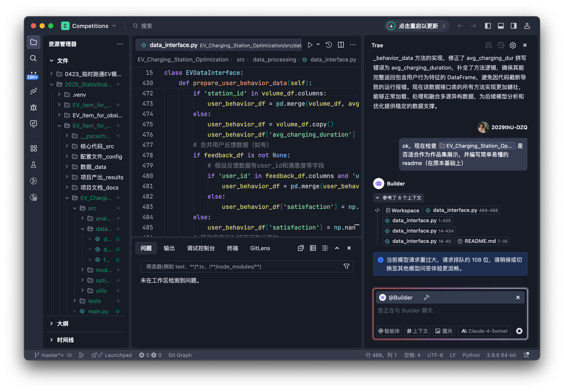Toggle the primary side bar layout
Viewport: 564px width, 392px height.
(x=488, y=26)
